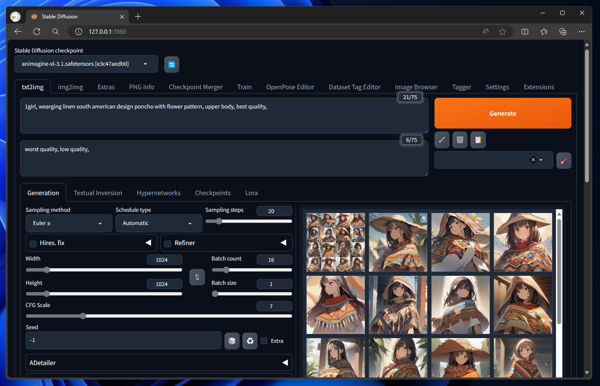Expand the ADetailer section
This screenshot has width=600, height=386.
pos(159,363)
